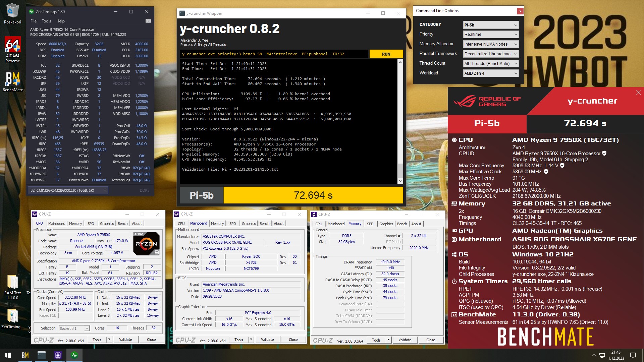Screen dimensions: 644x362
Task: Open Tools dropdown arrow in CPU-Z Mainboard window
Action: tap(251, 340)
